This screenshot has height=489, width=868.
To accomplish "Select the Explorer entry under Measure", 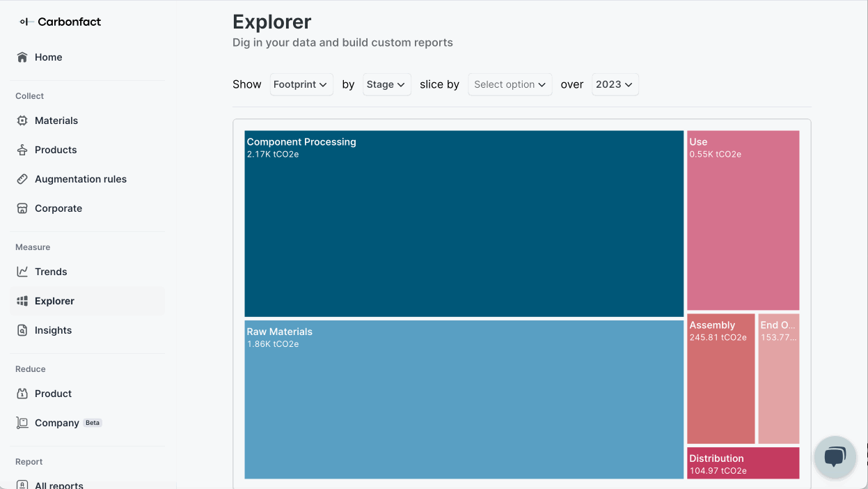I will click(x=54, y=301).
